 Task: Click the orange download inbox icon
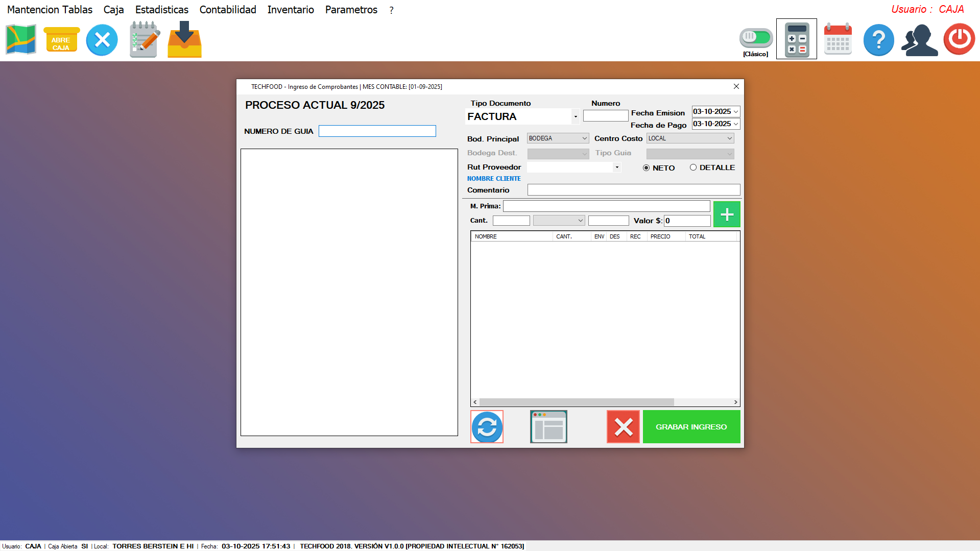coord(184,39)
